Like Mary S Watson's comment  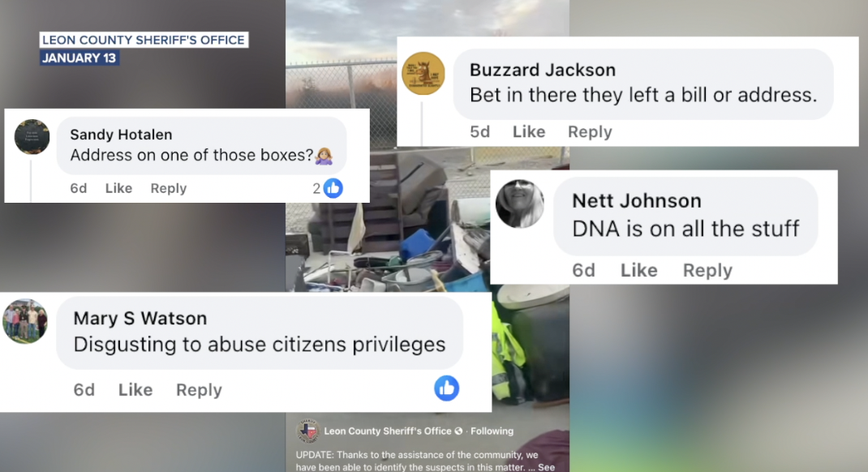(x=135, y=389)
